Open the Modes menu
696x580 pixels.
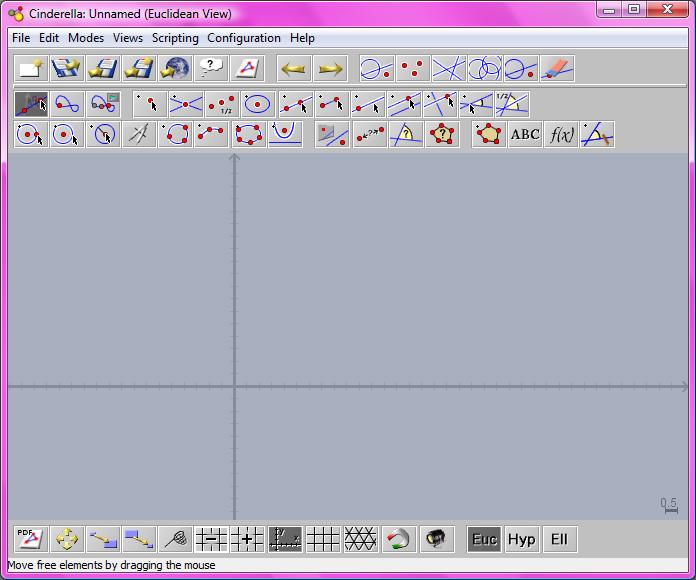point(86,38)
